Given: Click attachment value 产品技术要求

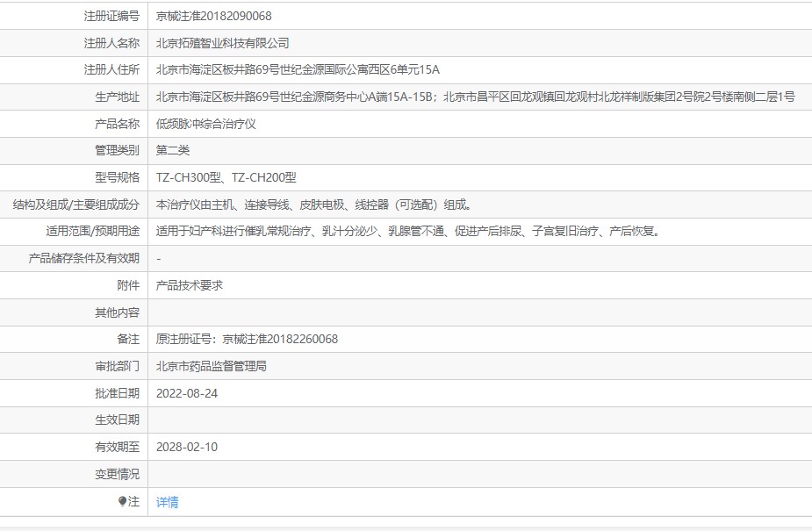Looking at the screenshot, I should tap(190, 285).
